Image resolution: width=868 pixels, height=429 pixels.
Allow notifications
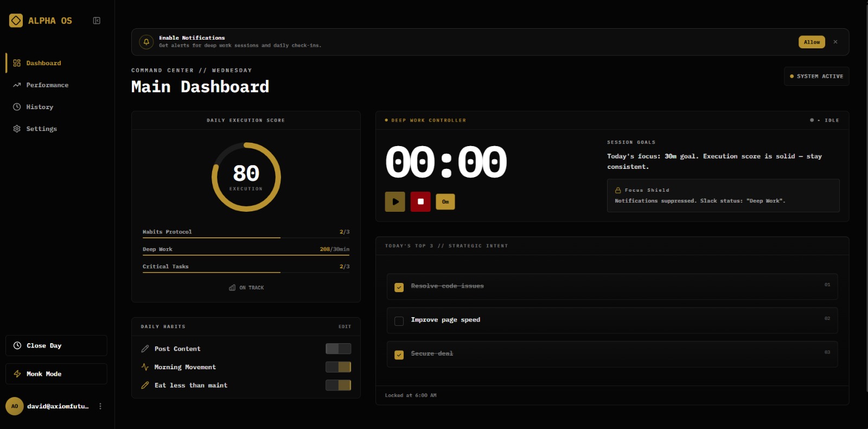812,42
